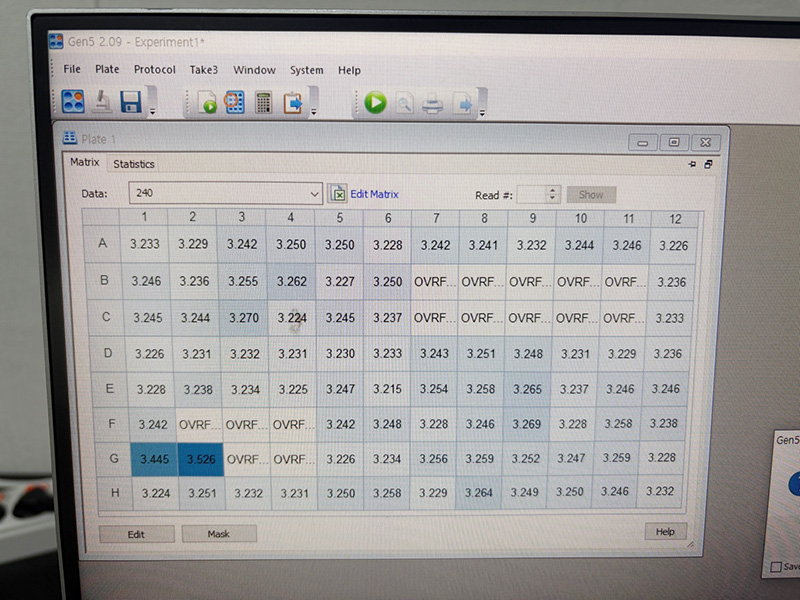Open the Plate Layout icon

tap(235, 102)
